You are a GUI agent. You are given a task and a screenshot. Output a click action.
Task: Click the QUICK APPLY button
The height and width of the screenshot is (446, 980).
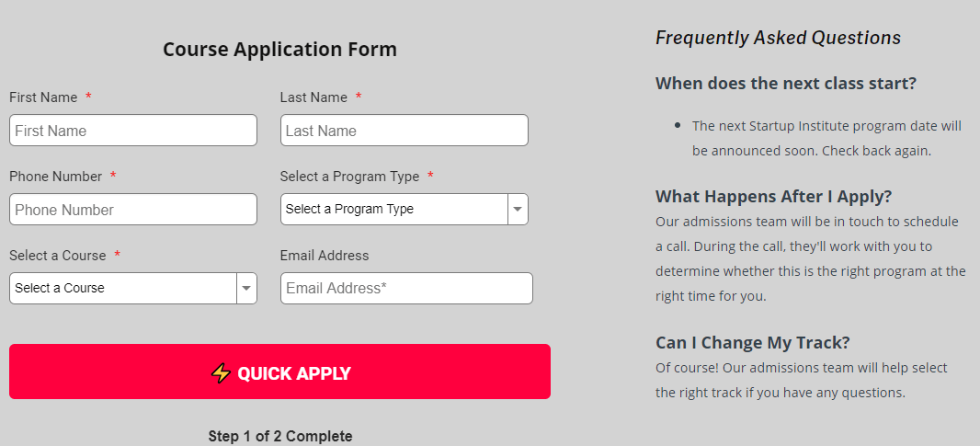coord(279,372)
